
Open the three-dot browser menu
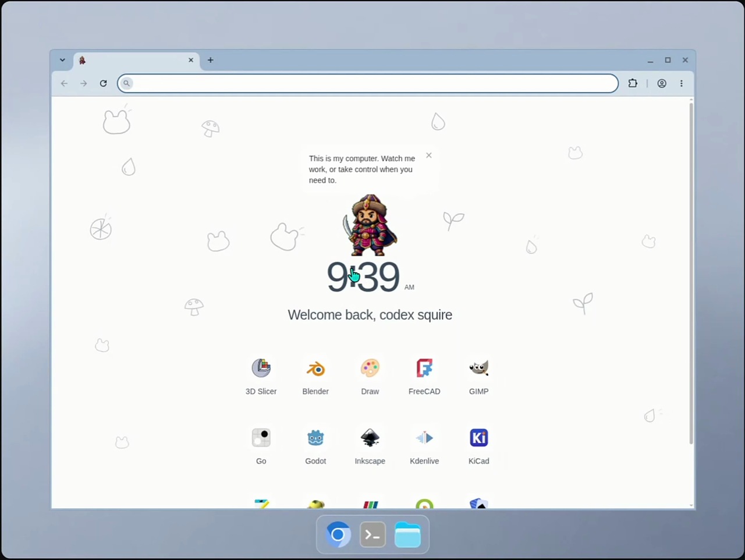[x=682, y=83]
